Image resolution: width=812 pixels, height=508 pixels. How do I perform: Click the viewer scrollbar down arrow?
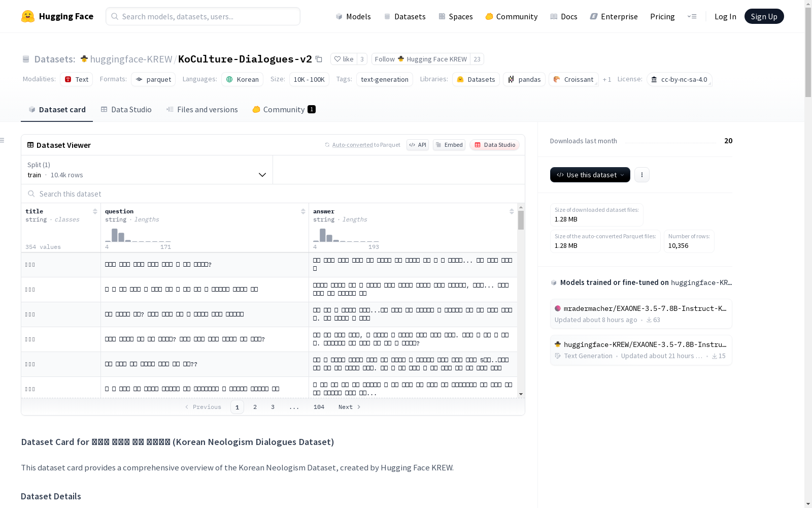coord(521,394)
